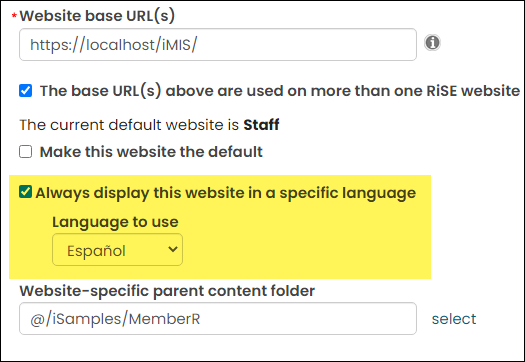The width and height of the screenshot is (525, 362).
Task: Click the Website-specific parent content folder field
Action: (218, 318)
